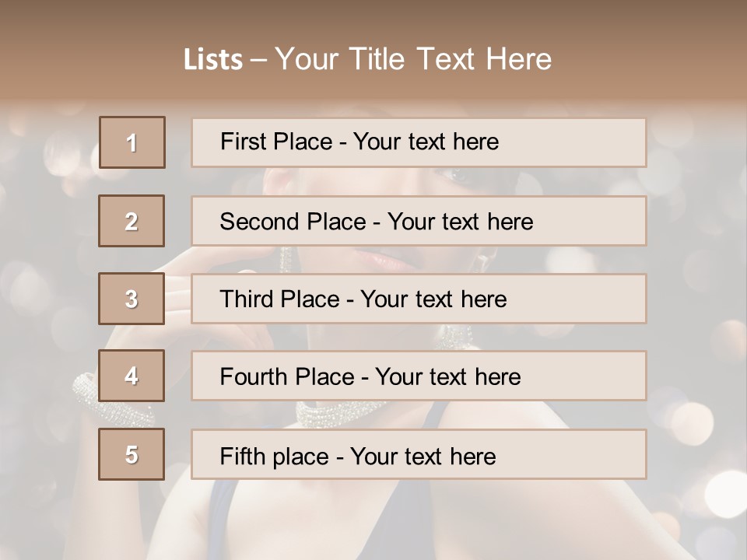The width and height of the screenshot is (747, 560).
Task: Select the number 4 box
Action: 132,376
